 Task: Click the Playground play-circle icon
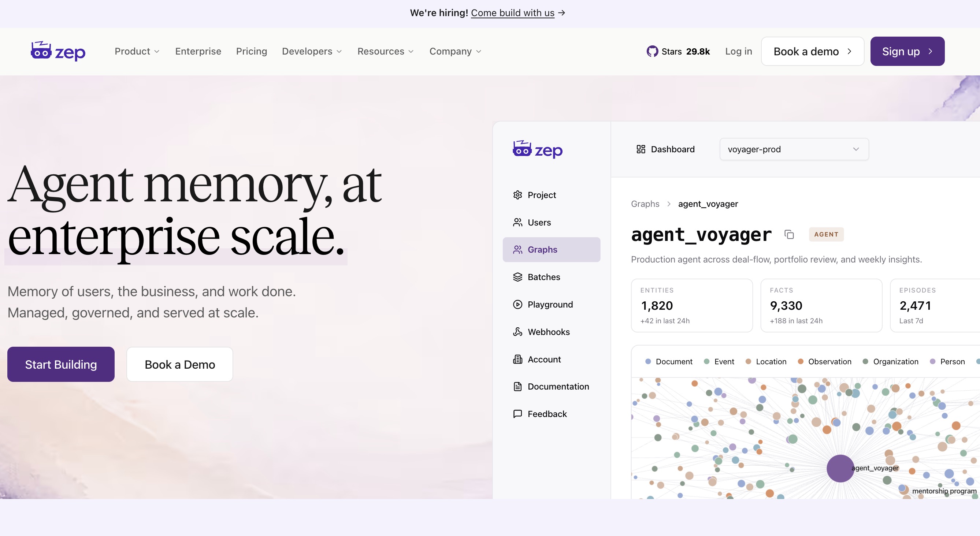click(x=517, y=304)
